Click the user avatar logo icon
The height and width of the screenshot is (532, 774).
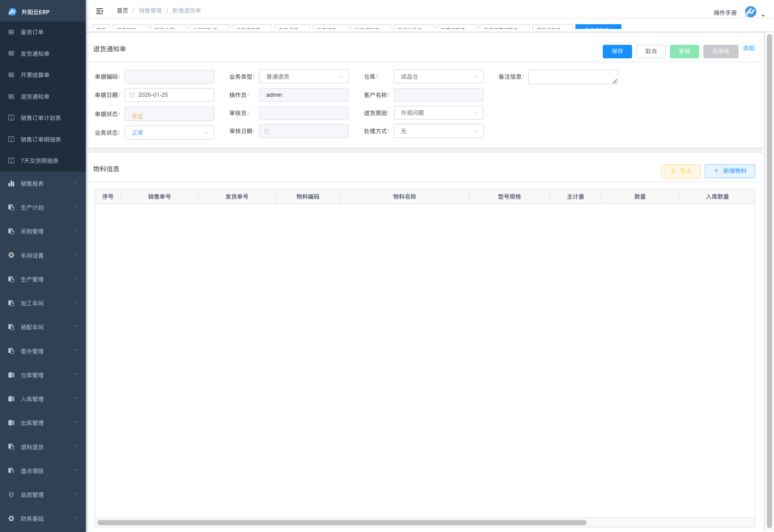pos(750,12)
